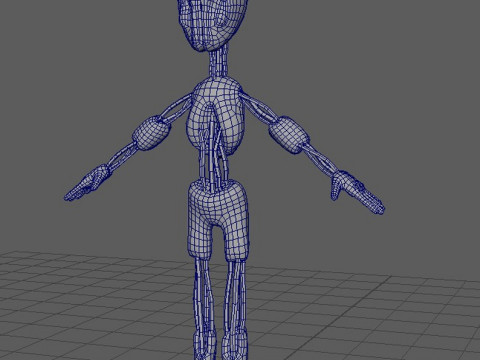Select the screen-right leg of the model

pyautogui.click(x=235, y=310)
